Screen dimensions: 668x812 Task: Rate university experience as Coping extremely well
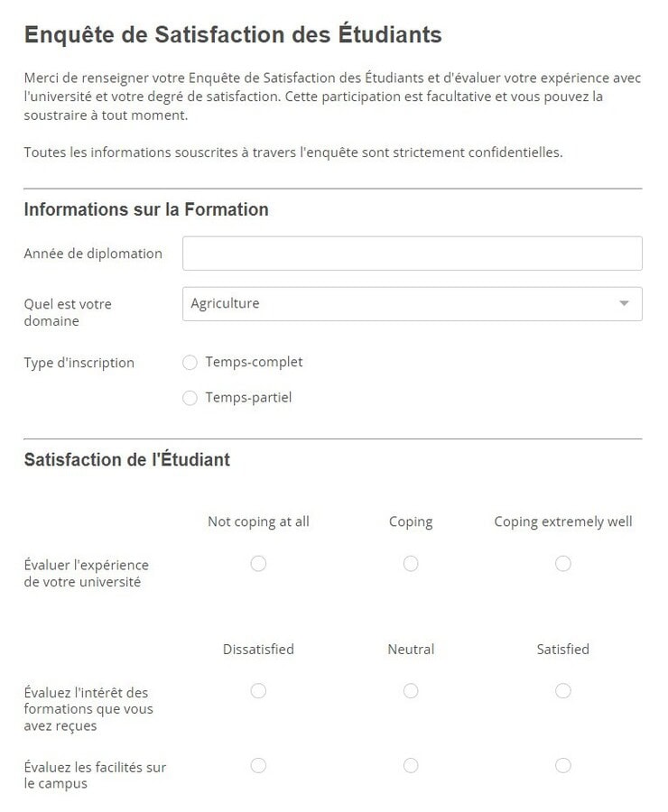[563, 564]
